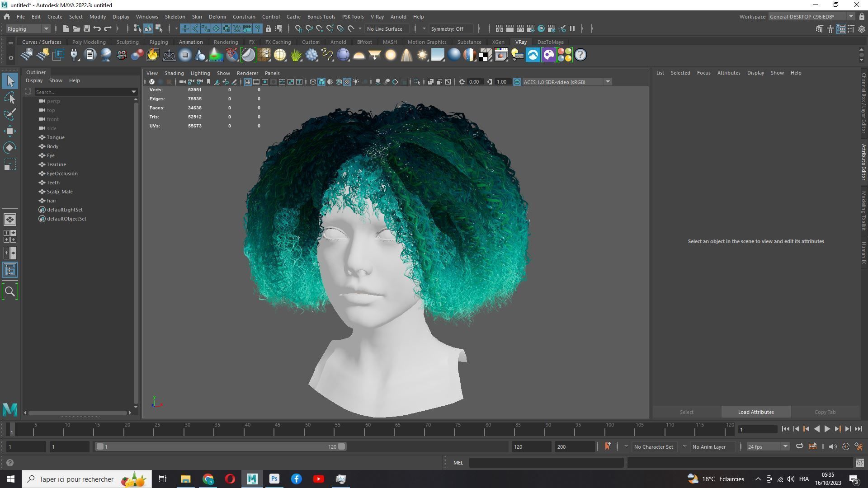This screenshot has width=868, height=488.
Task: Choose the Rotate tool
Action: point(10,148)
